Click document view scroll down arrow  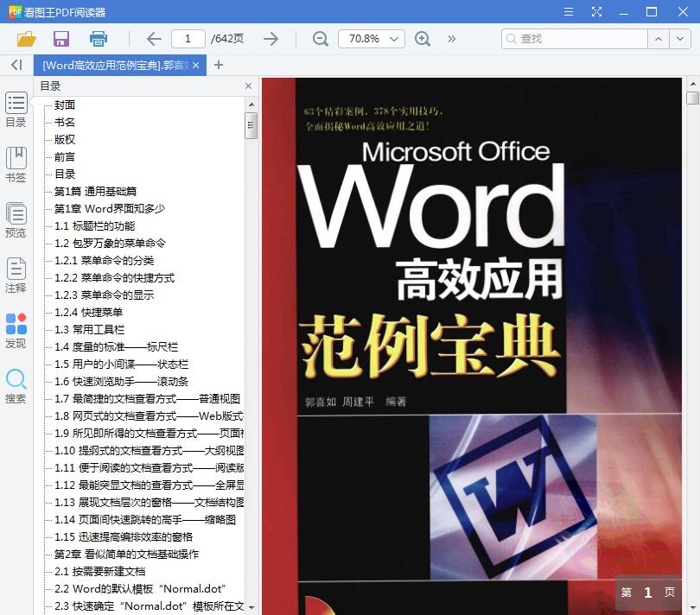point(692,607)
